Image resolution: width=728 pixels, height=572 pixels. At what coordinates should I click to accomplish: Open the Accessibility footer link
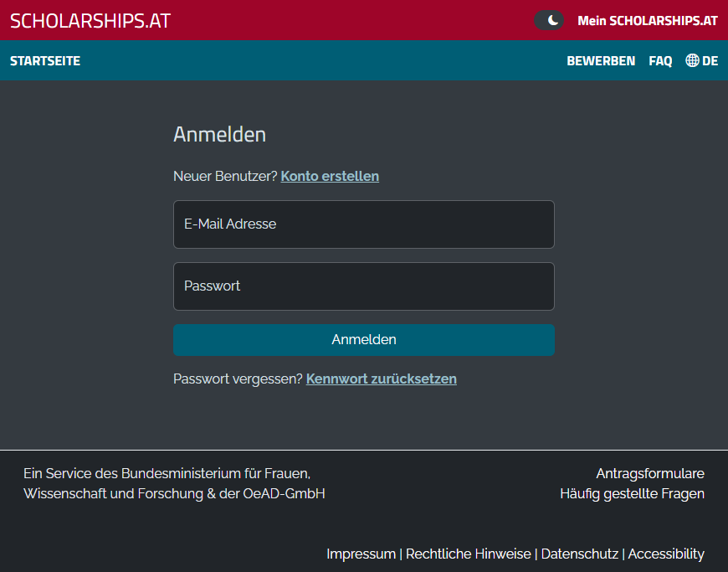(666, 554)
